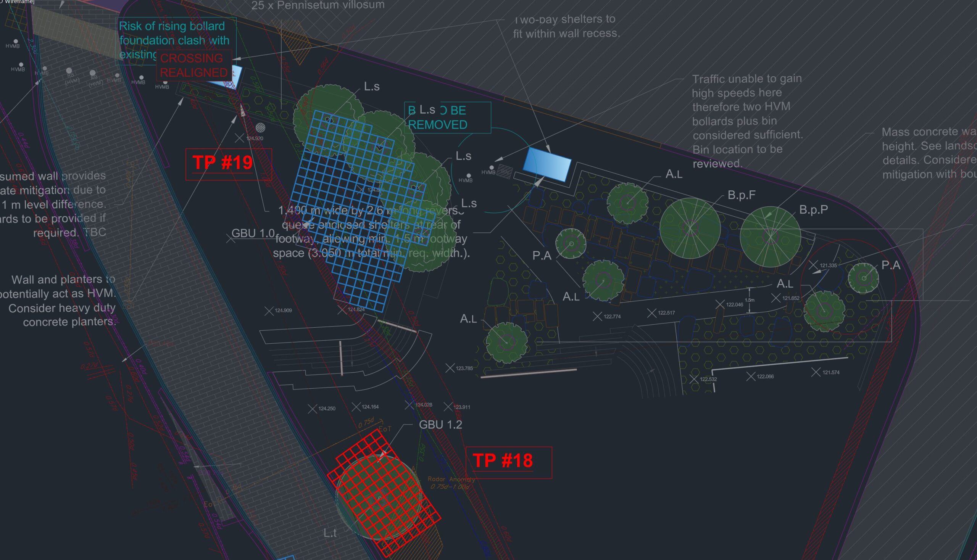This screenshot has width=977, height=560.
Task: Click the 25 x Pennisetum villosum label
Action: pyautogui.click(x=318, y=5)
